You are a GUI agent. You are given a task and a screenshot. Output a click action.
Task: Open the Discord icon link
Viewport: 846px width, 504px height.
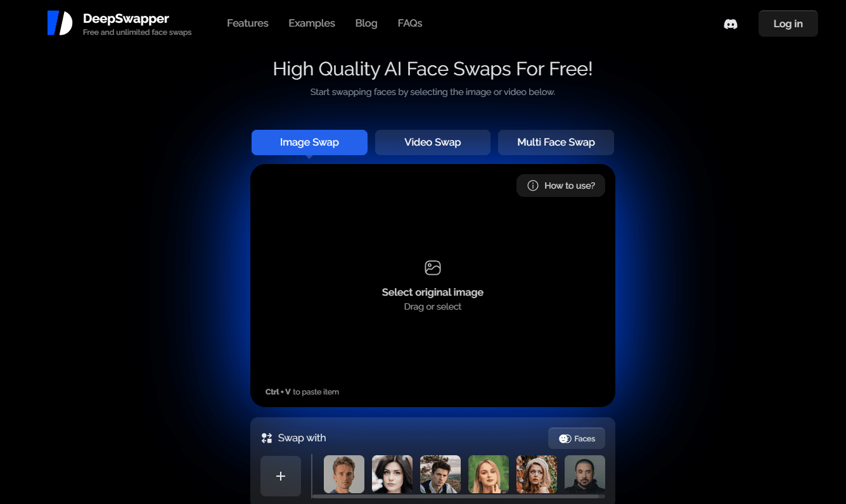pyautogui.click(x=731, y=24)
